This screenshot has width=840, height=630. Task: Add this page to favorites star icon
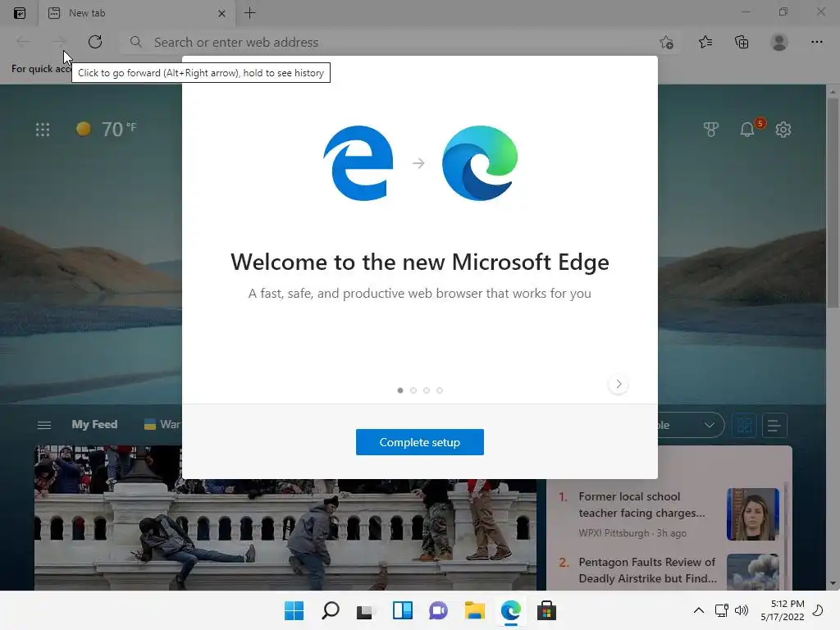point(666,43)
